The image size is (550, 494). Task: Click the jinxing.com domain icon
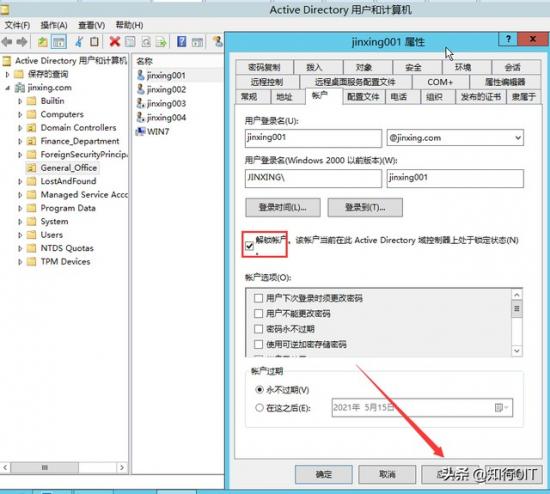(20, 88)
